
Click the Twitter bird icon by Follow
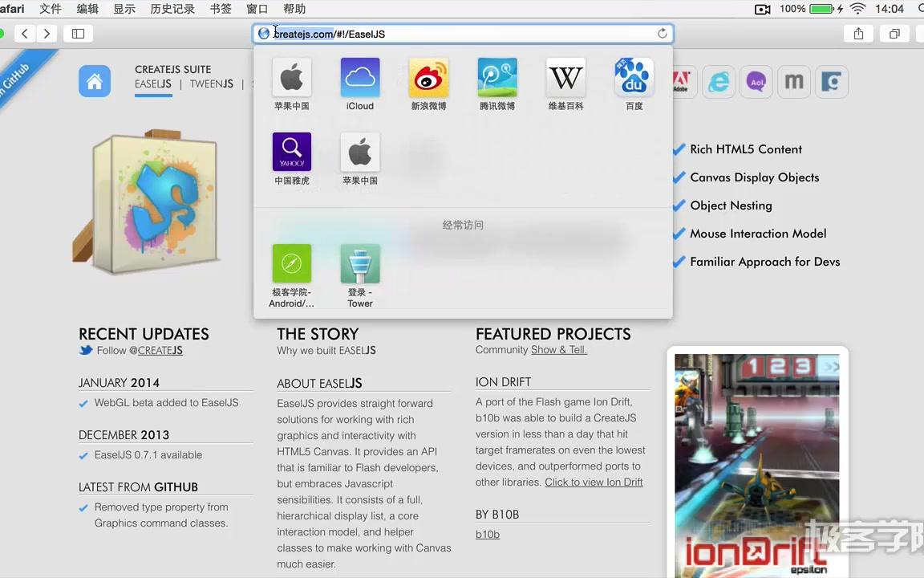[x=86, y=350]
